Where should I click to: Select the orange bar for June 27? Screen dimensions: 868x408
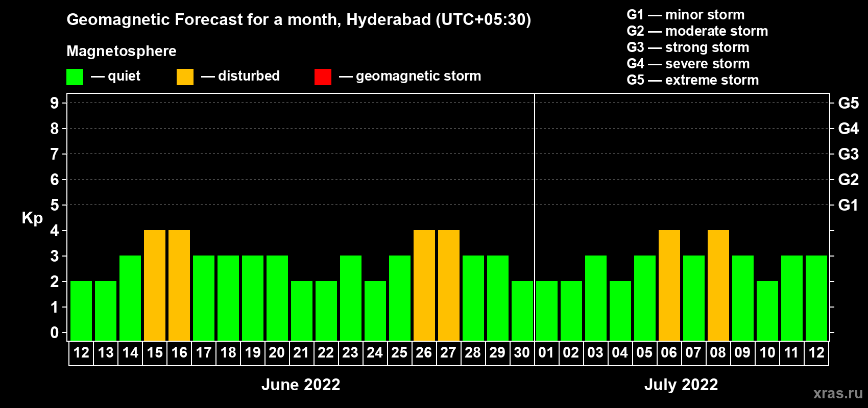pos(449,285)
